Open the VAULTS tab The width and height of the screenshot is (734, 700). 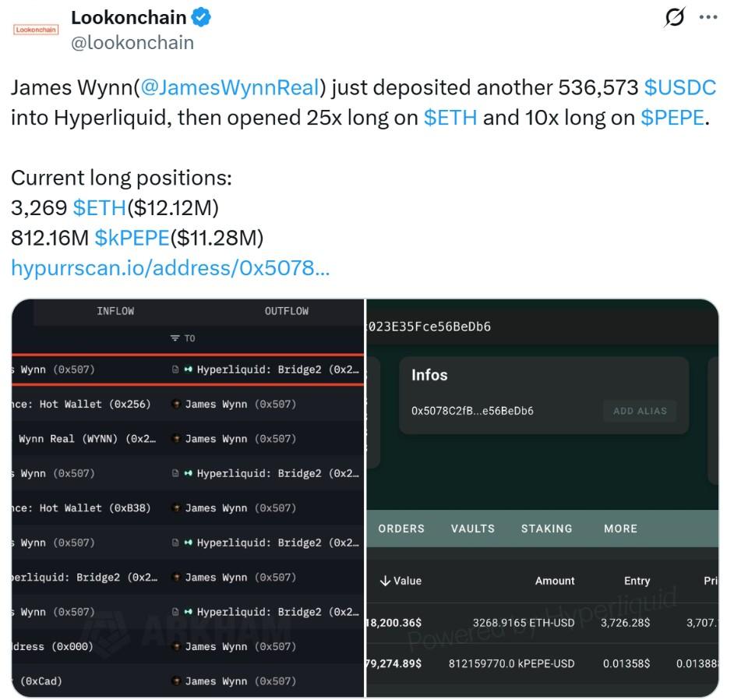(472, 529)
